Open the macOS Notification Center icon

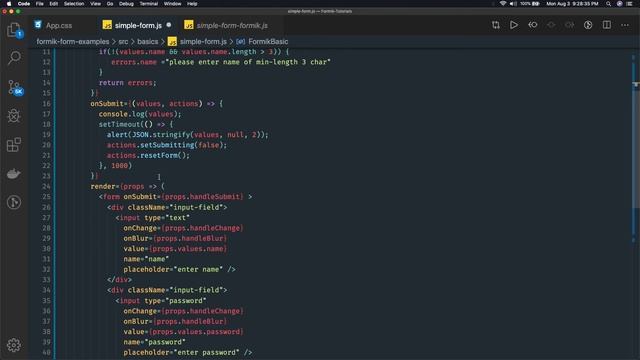tap(629, 4)
